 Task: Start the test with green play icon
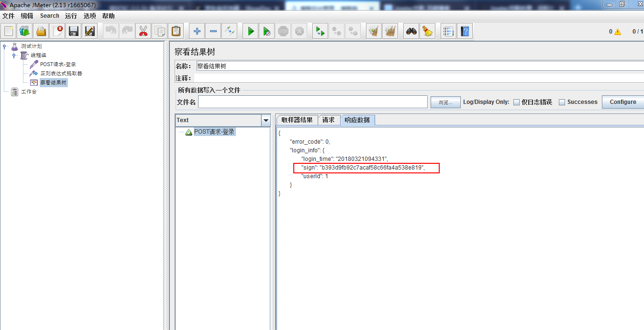(x=250, y=32)
